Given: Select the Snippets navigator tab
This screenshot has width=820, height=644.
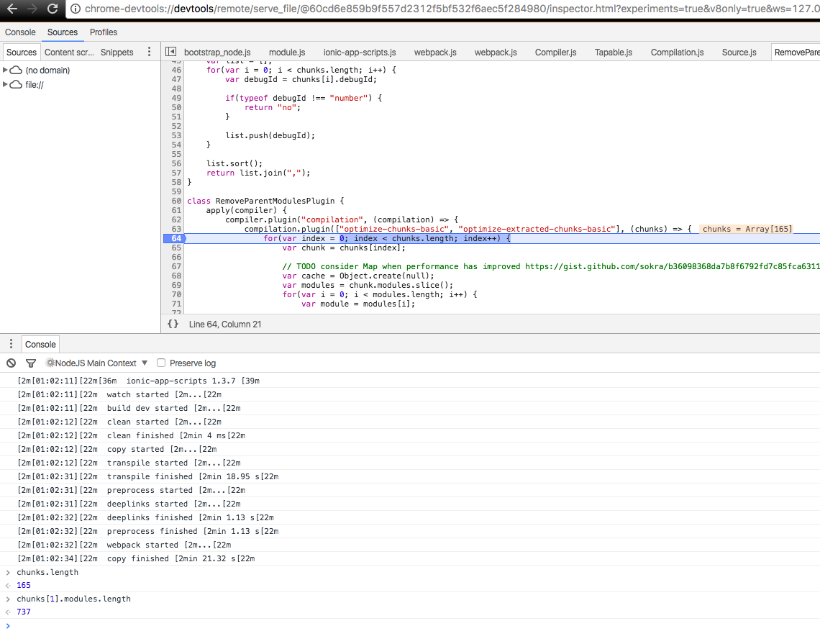Looking at the screenshot, I should [x=117, y=52].
